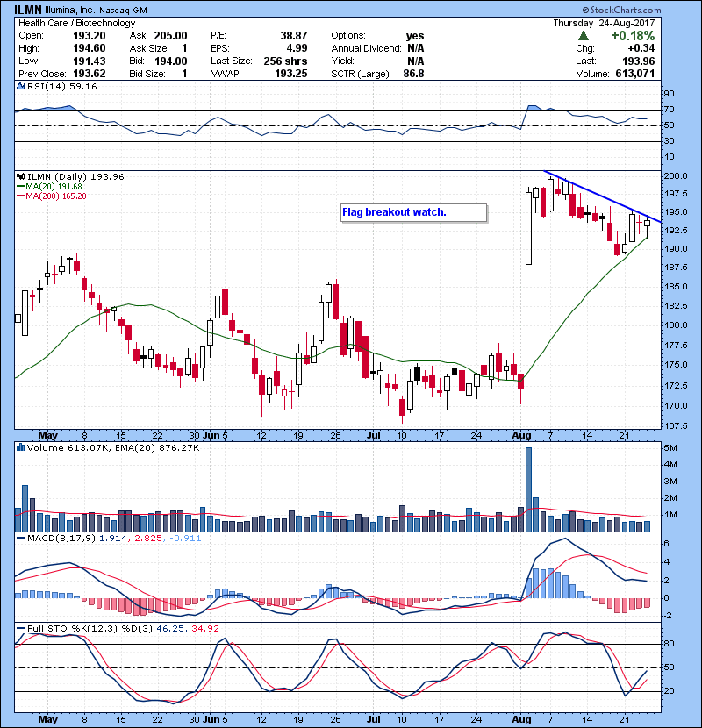
Task: Click the RSI 70 axis level label
Action: click(x=670, y=110)
